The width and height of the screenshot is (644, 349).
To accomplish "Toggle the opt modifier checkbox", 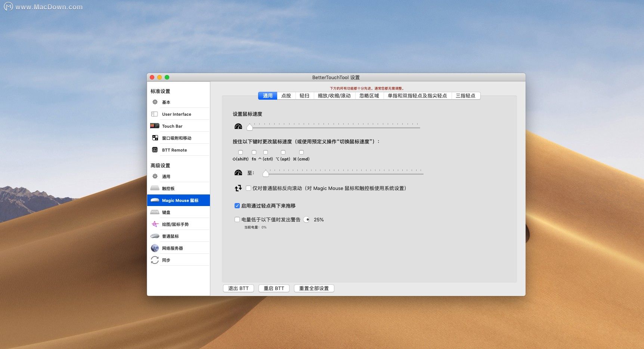I will click(x=283, y=152).
